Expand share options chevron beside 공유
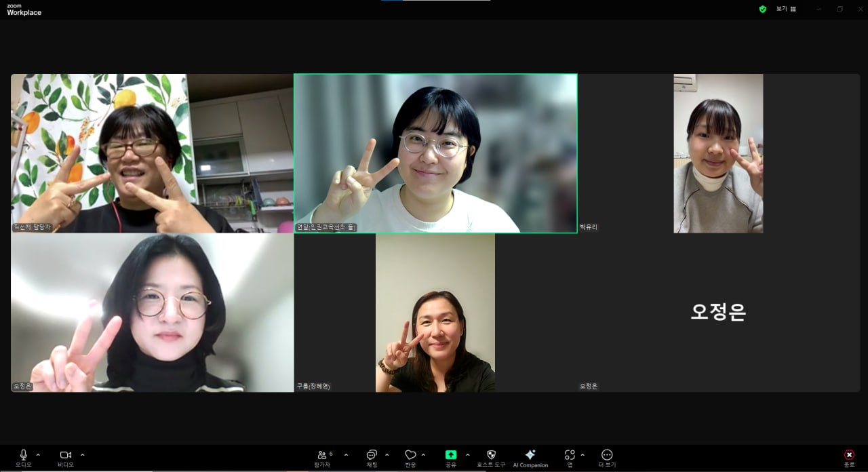The width and height of the screenshot is (868, 472). click(467, 454)
